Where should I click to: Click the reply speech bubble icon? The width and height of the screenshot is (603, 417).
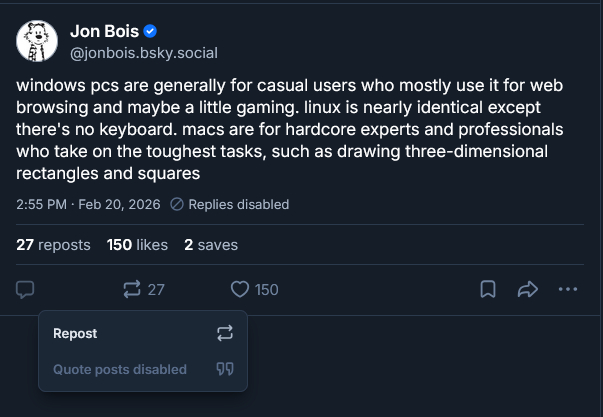[26, 289]
